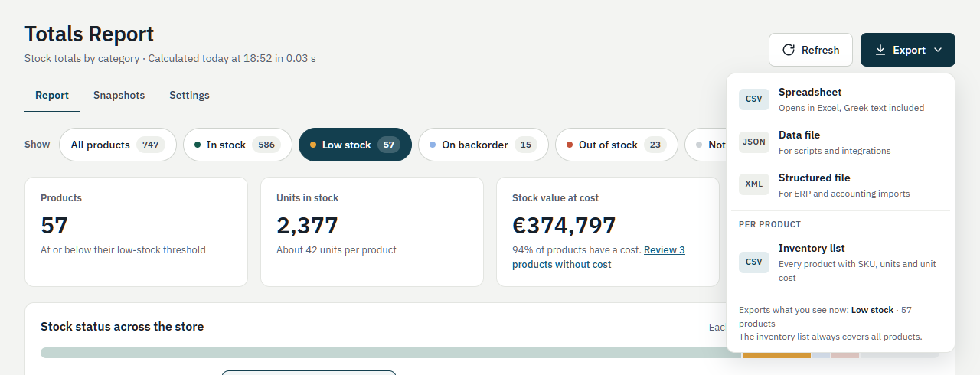Click the 'About 42 units per product' text

[336, 249]
